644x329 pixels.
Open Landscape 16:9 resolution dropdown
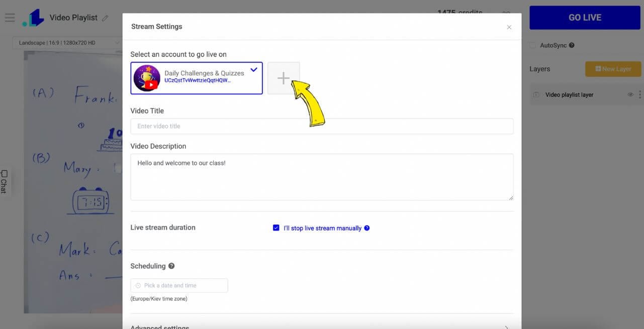66,43
